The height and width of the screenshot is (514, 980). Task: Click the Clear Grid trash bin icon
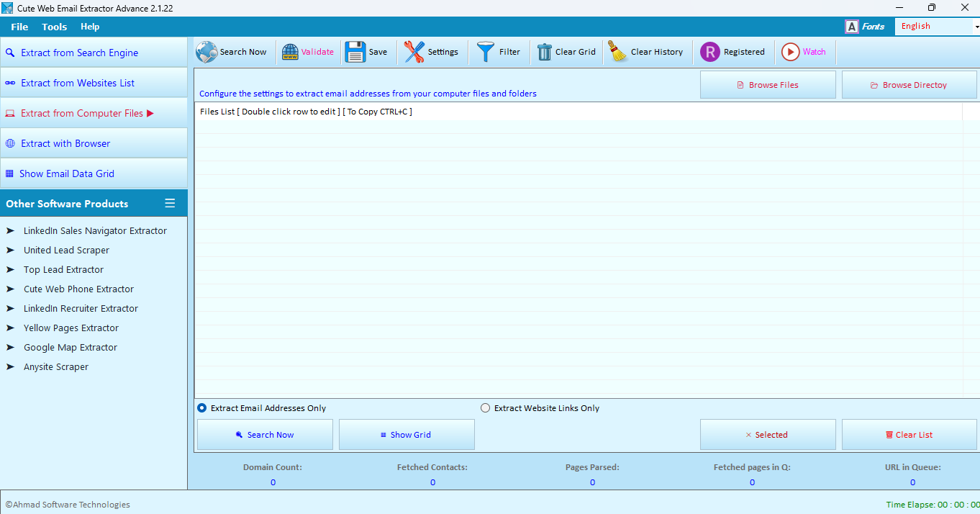pyautogui.click(x=545, y=52)
